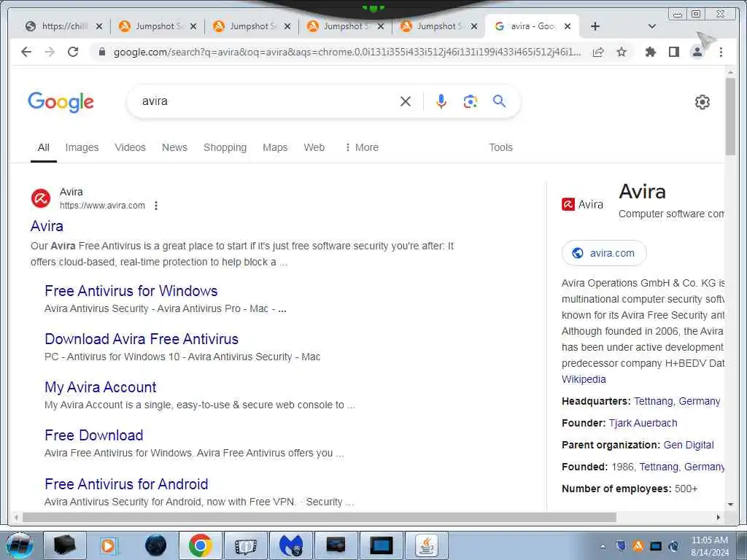
Task: Open the Tjark Auerbach founder link
Action: (643, 424)
